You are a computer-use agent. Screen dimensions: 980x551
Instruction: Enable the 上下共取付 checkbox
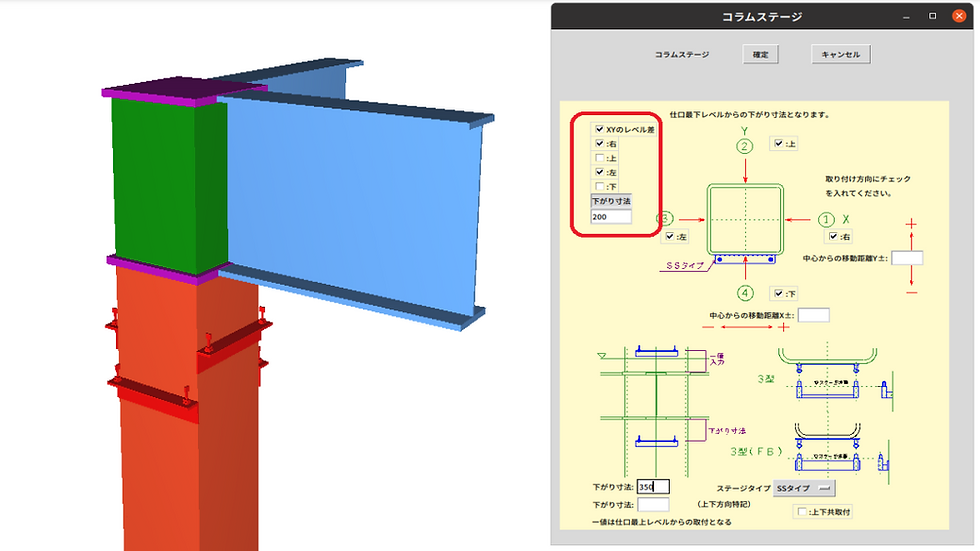click(802, 512)
